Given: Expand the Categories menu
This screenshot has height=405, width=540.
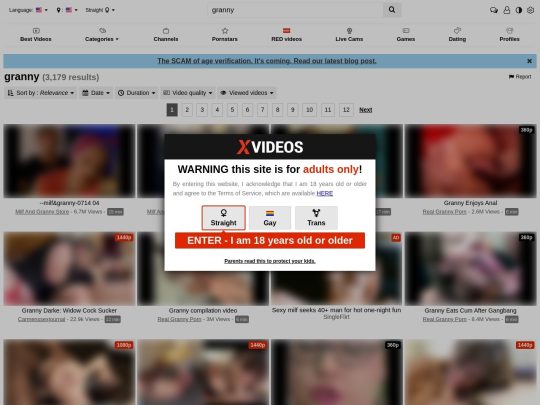Looking at the screenshot, I should 102,35.
